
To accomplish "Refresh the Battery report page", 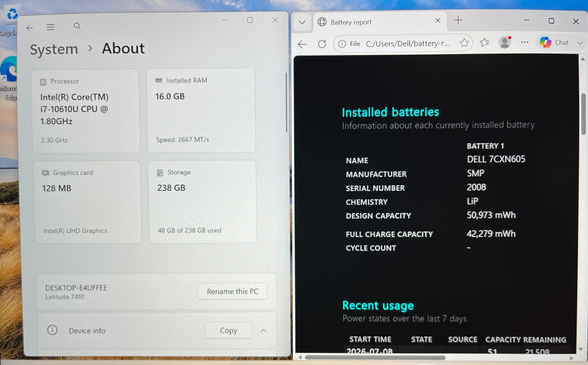I will pyautogui.click(x=322, y=44).
